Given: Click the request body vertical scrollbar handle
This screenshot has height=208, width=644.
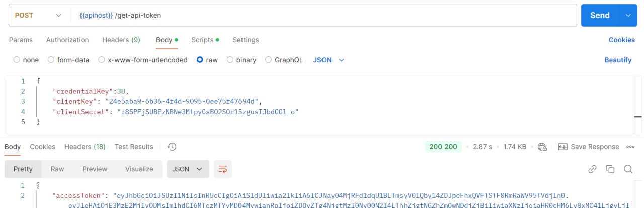Looking at the screenshot, I should click(638, 117).
